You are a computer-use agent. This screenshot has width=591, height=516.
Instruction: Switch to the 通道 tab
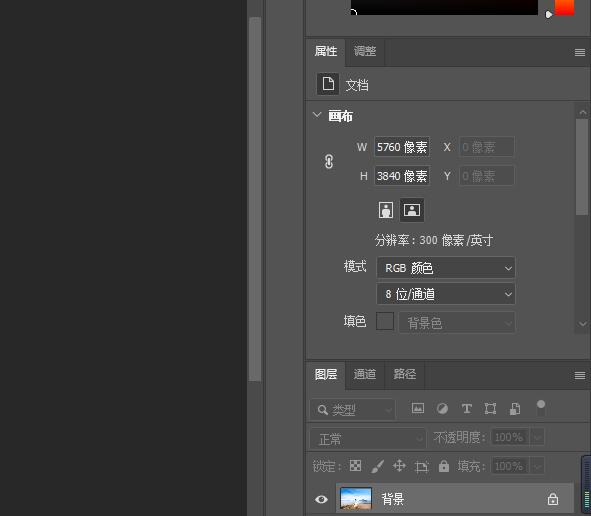click(365, 374)
